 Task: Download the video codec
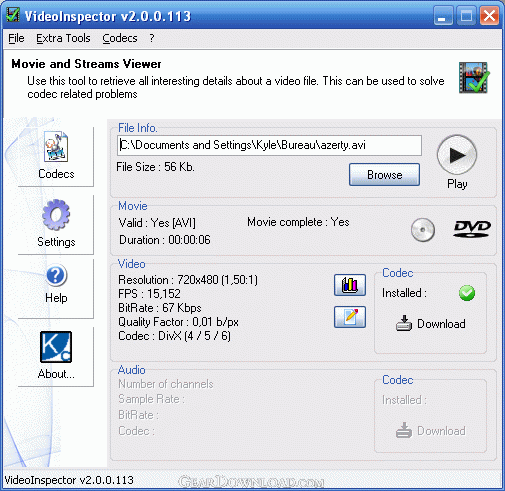431,323
